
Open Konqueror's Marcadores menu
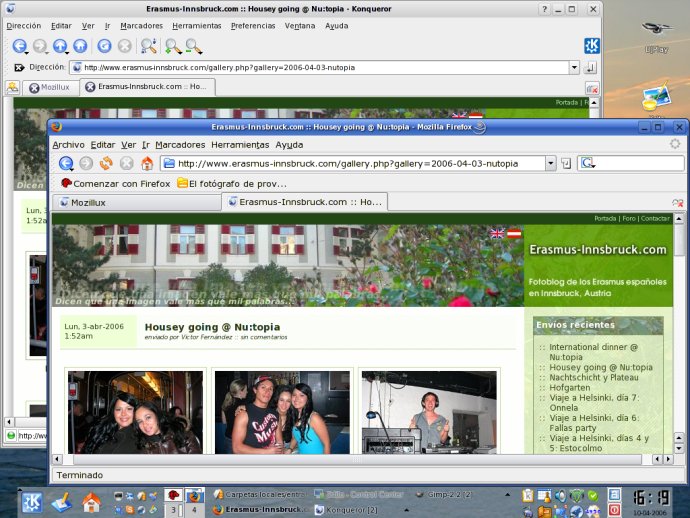[x=141, y=26]
